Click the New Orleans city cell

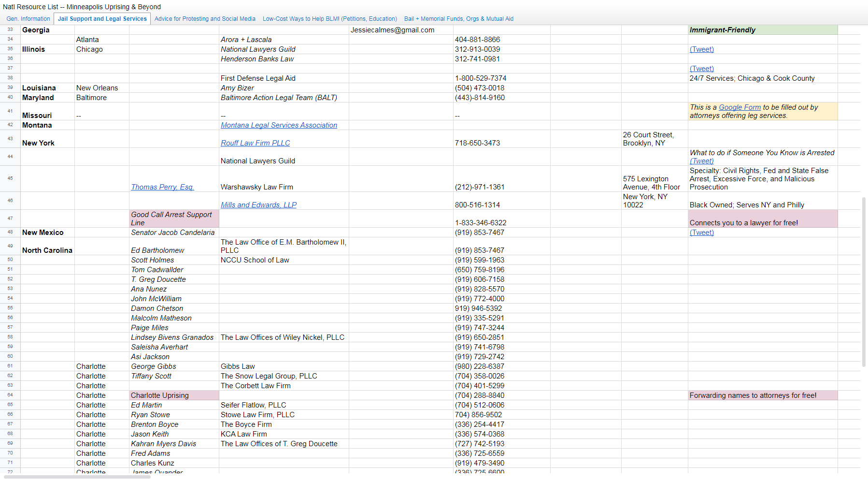coord(102,88)
